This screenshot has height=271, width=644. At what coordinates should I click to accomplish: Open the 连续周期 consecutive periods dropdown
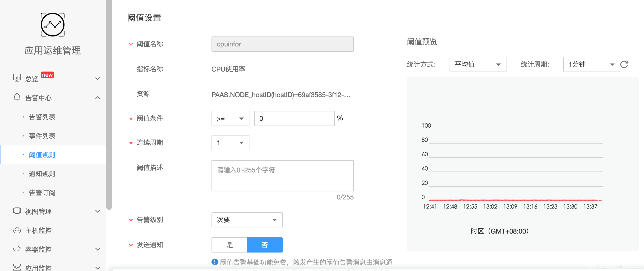(x=230, y=143)
